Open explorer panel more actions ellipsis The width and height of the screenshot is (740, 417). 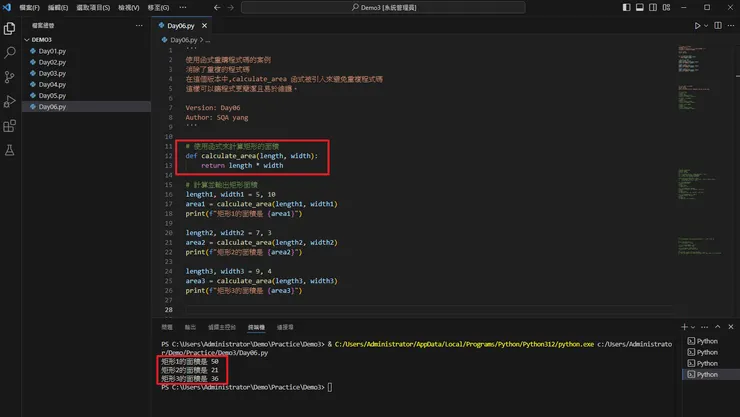tap(140, 26)
